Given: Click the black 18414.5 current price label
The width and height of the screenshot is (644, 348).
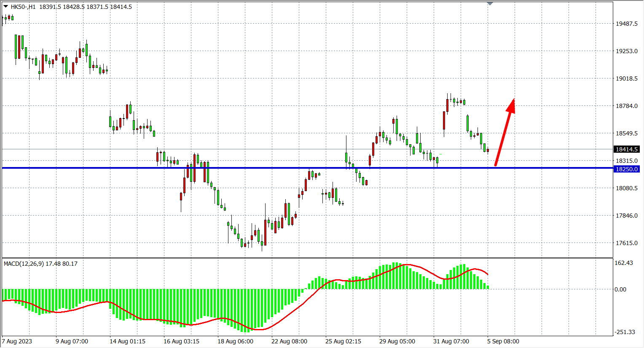Looking at the screenshot, I should (x=627, y=149).
